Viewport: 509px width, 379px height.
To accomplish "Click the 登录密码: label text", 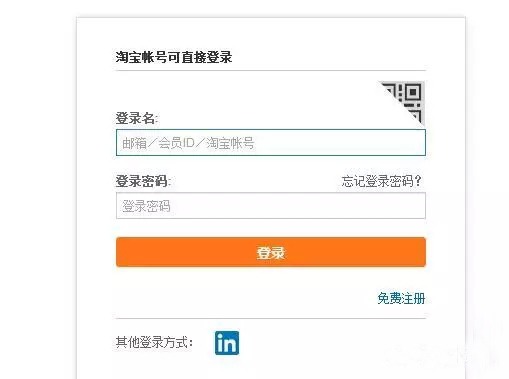I will coord(143,181).
